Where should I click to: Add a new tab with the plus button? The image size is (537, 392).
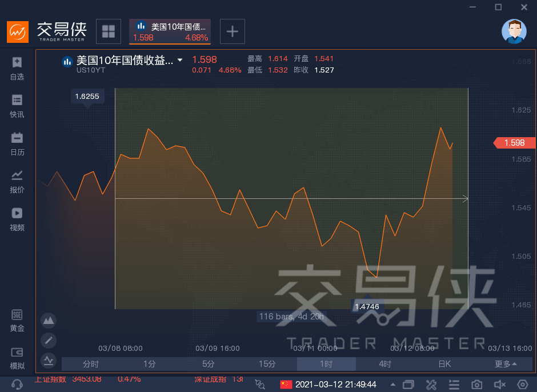(x=232, y=31)
